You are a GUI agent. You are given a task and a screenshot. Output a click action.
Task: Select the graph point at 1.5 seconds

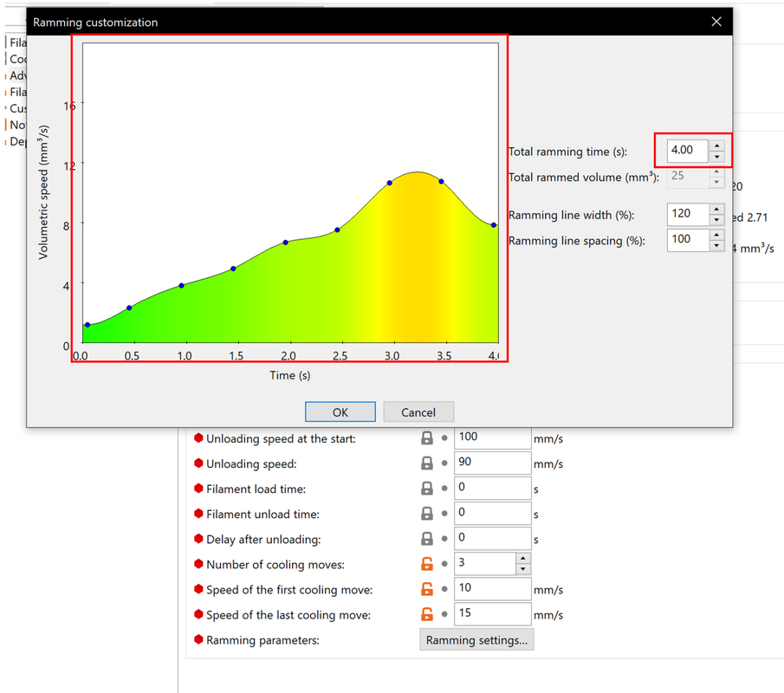pos(234,269)
